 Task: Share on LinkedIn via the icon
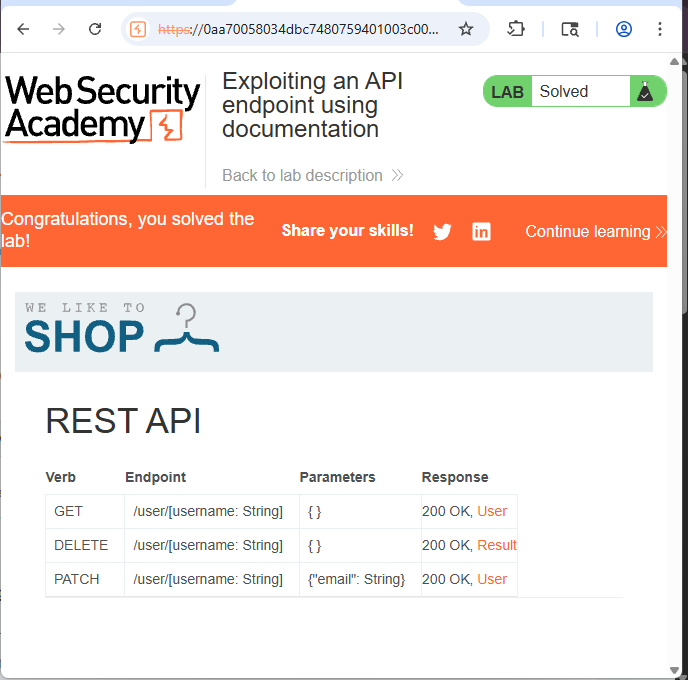coord(481,231)
